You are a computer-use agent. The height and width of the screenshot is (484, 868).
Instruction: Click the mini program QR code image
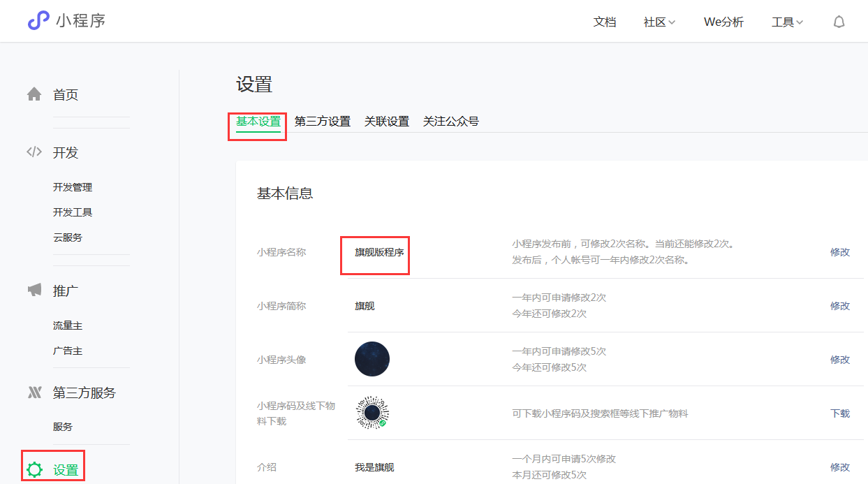pos(372,413)
